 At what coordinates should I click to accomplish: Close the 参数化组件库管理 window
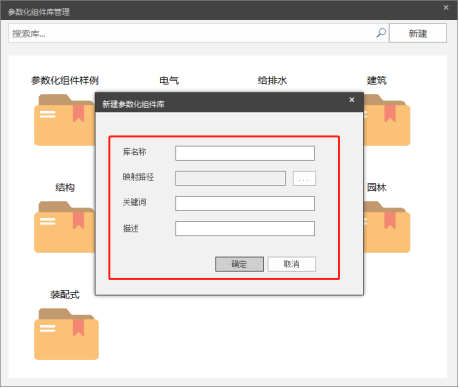(446, 7)
